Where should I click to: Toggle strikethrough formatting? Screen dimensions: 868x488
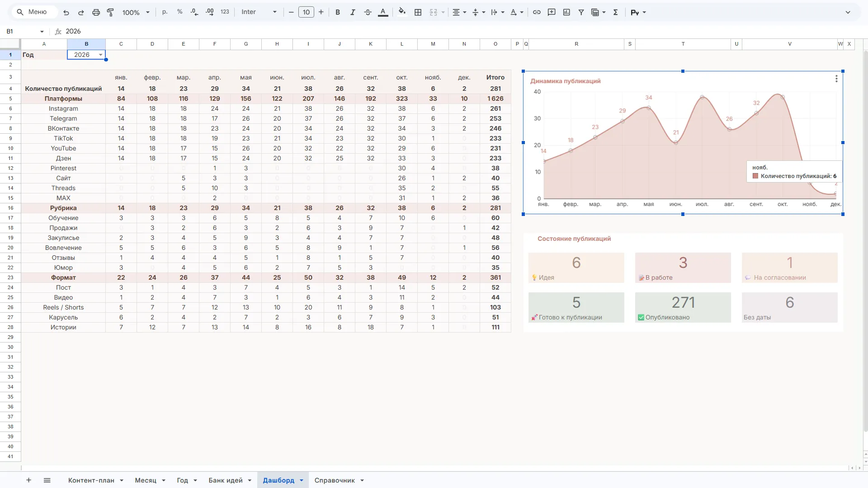(368, 12)
